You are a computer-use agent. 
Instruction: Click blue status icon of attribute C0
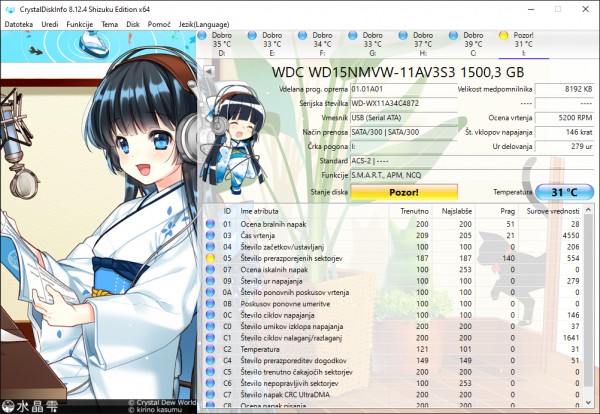click(210, 326)
